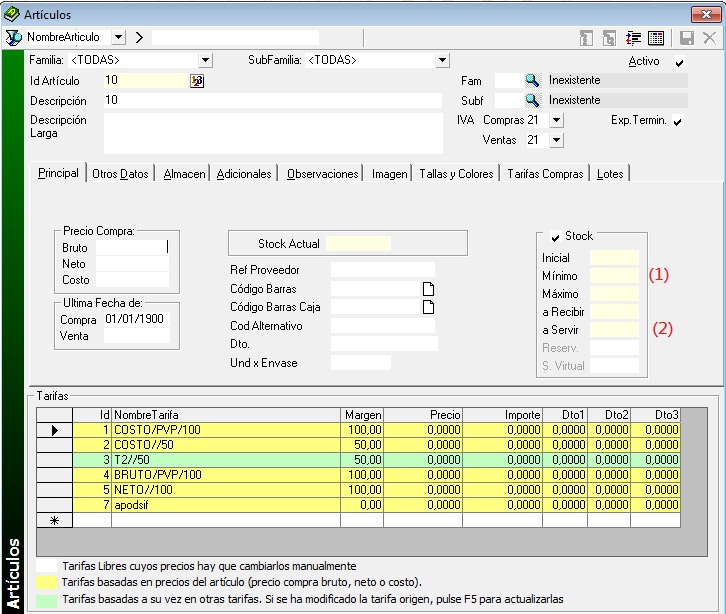
Task: Click the white legend swatch for Tarifas Libres
Action: coord(46,566)
